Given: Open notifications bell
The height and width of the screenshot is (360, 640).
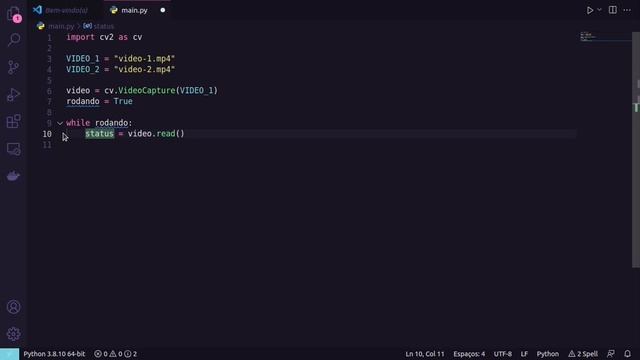Looking at the screenshot, I should pyautogui.click(x=627, y=354).
